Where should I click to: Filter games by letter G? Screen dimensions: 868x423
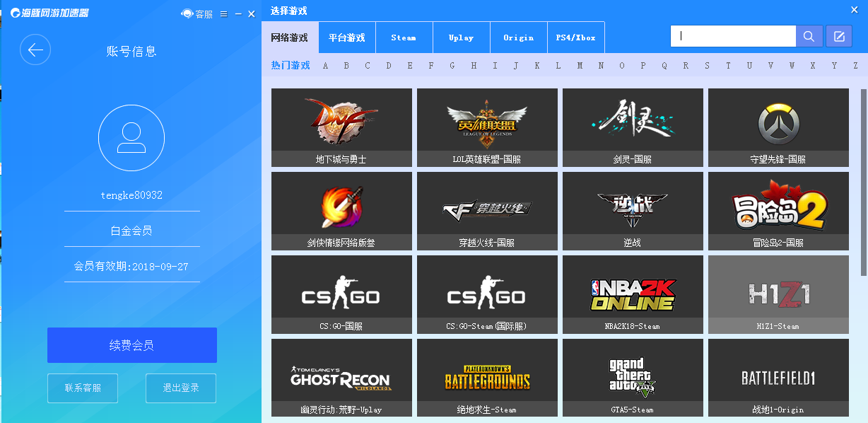[x=452, y=66]
